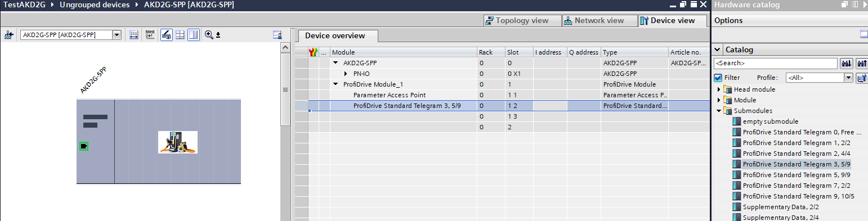The height and width of the screenshot is (221, 868).
Task: Click the drive product image on the device
Action: [x=178, y=142]
